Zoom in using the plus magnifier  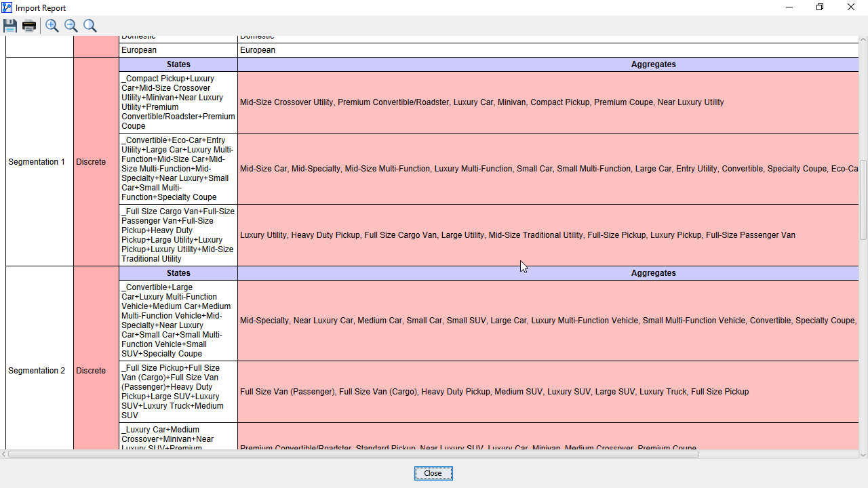point(52,26)
